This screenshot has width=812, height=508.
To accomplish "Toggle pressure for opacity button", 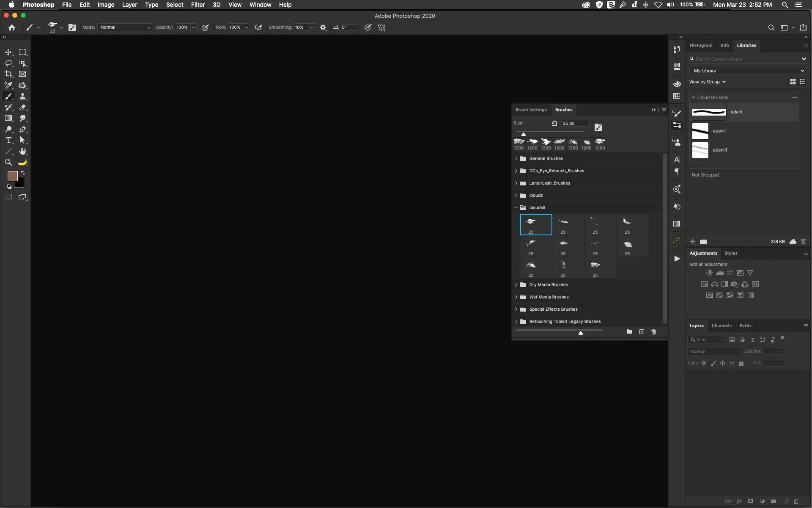I will click(x=205, y=28).
